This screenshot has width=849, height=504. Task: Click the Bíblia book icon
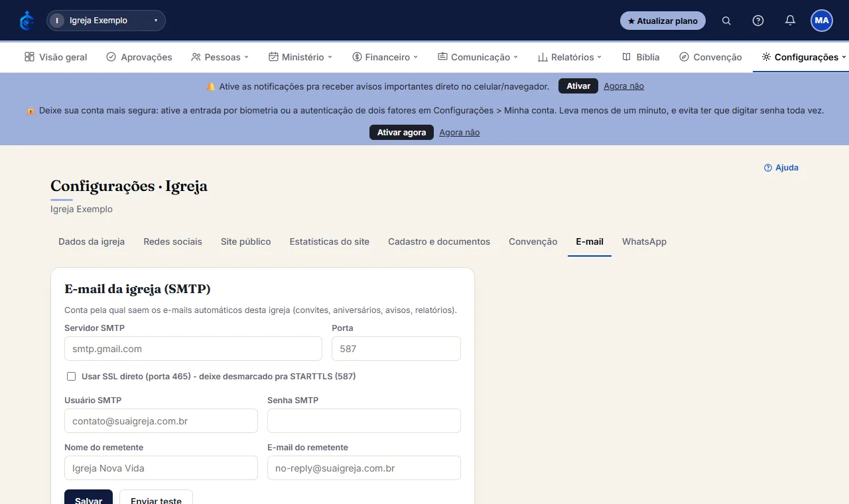click(x=626, y=57)
